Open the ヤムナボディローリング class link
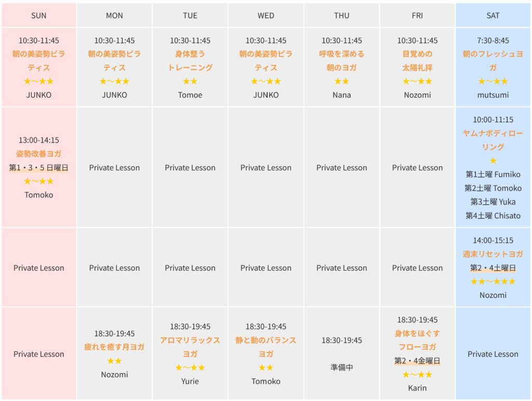 (493, 140)
